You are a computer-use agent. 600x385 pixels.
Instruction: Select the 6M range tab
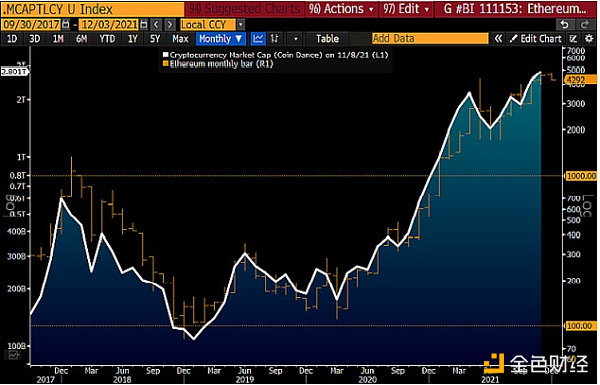[x=82, y=39]
